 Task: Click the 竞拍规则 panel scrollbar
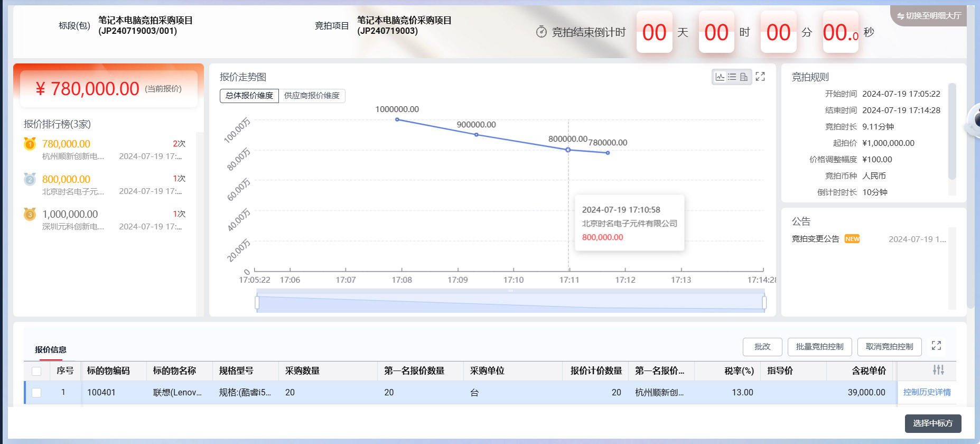[952, 132]
